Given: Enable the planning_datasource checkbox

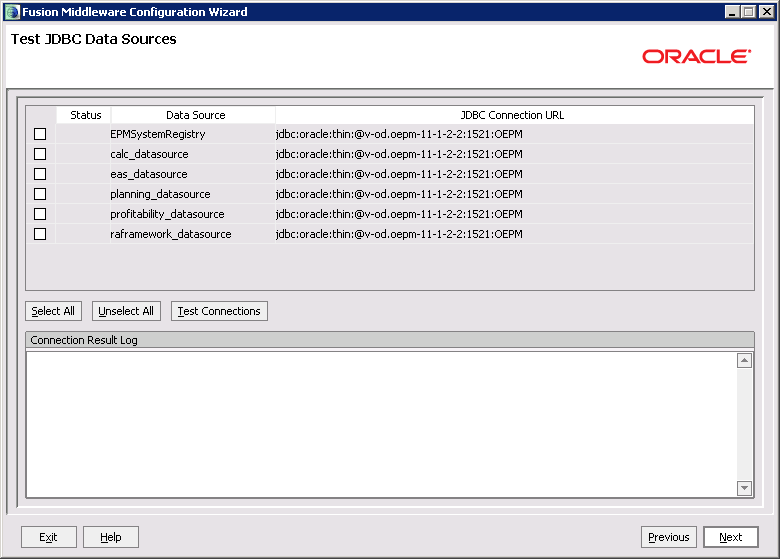Looking at the screenshot, I should (40, 194).
